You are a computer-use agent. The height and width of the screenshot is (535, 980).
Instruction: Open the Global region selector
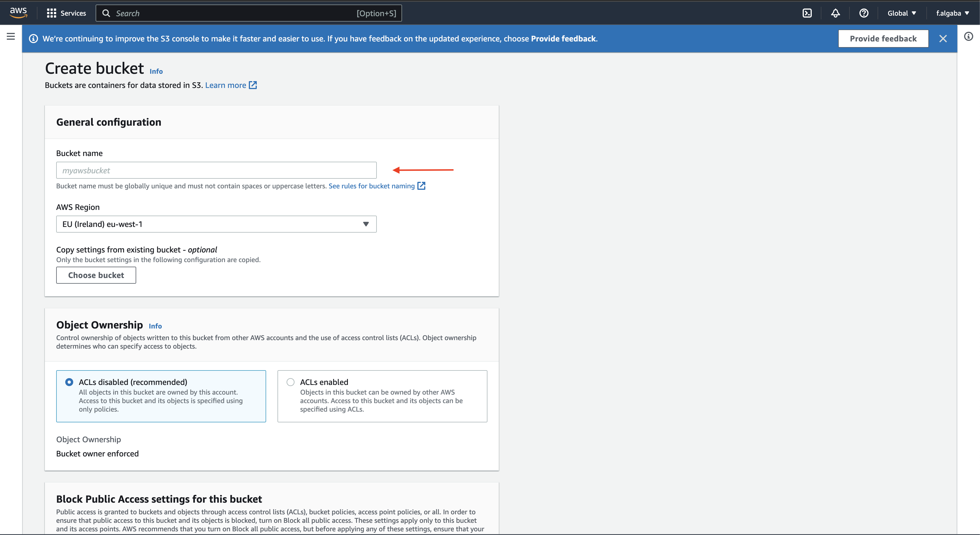coord(901,13)
